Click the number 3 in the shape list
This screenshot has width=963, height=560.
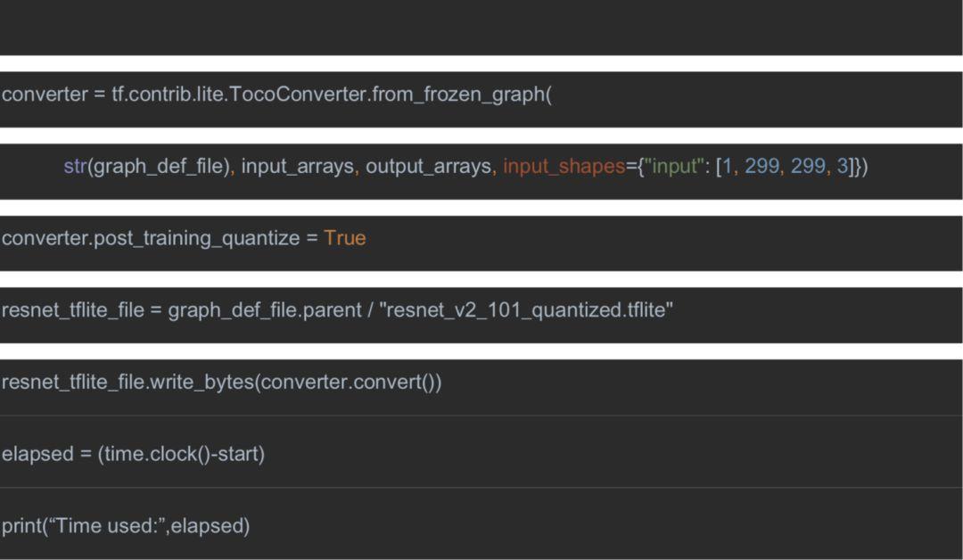click(x=841, y=167)
